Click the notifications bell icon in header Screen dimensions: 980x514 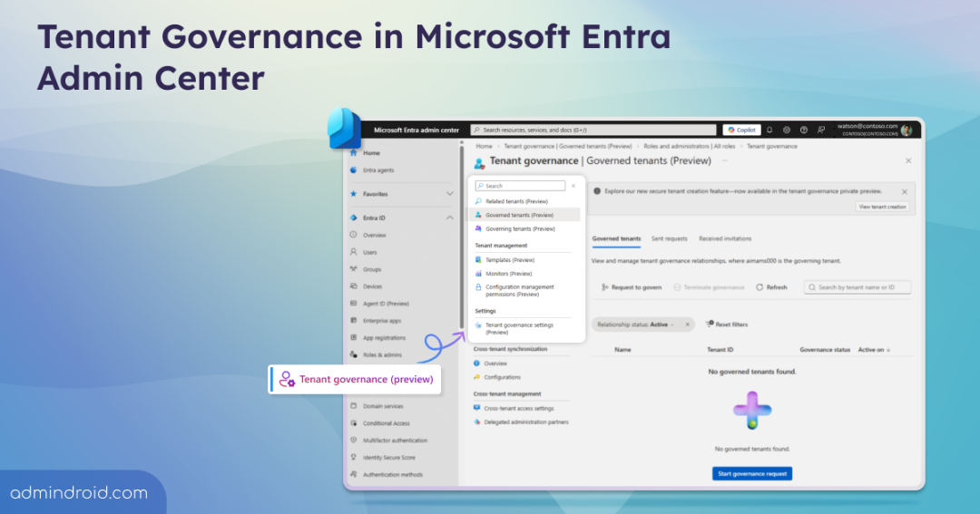(769, 130)
